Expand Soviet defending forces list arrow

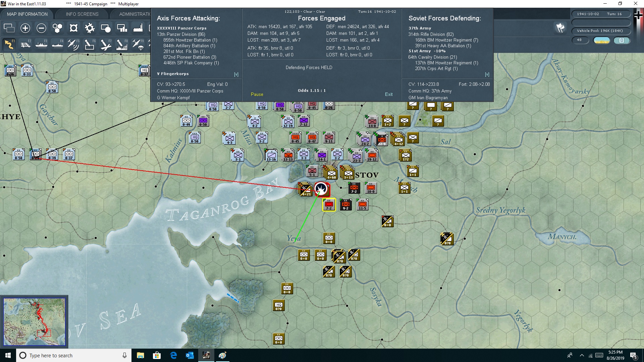pos(487,74)
